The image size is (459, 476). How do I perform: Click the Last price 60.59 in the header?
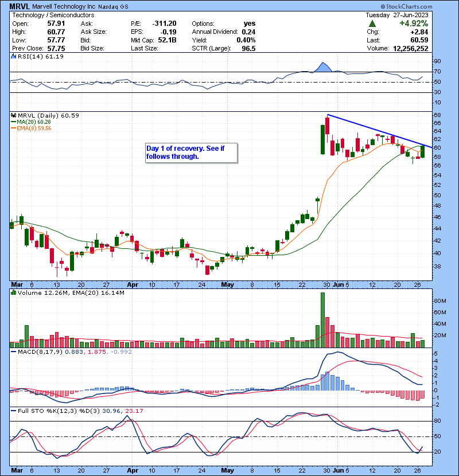419,40
